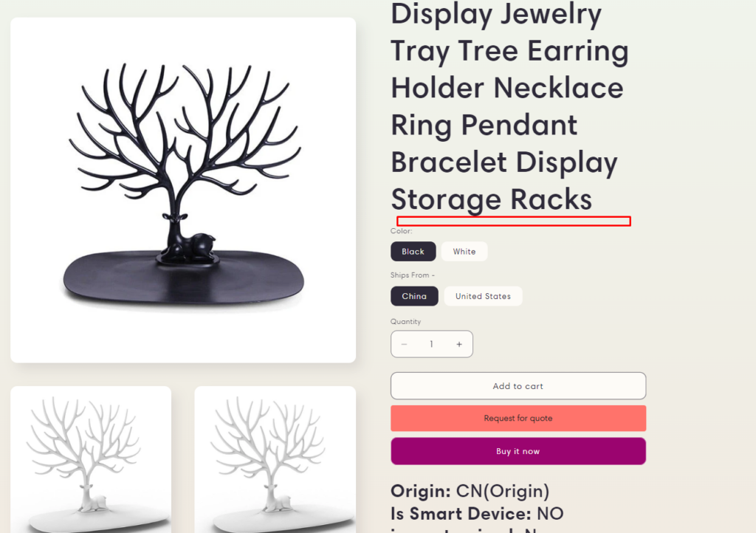756x533 pixels.
Task: Click the Is Smart Device: NO line
Action: (x=478, y=514)
